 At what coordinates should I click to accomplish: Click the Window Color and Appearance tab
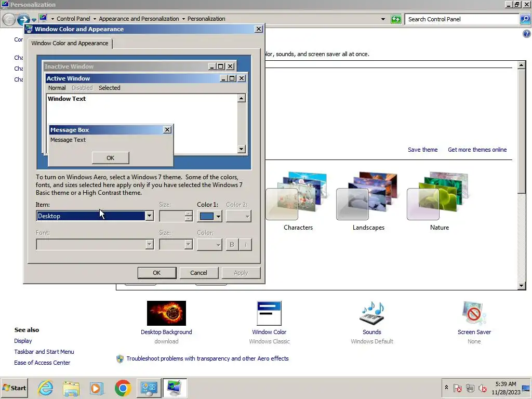70,43
